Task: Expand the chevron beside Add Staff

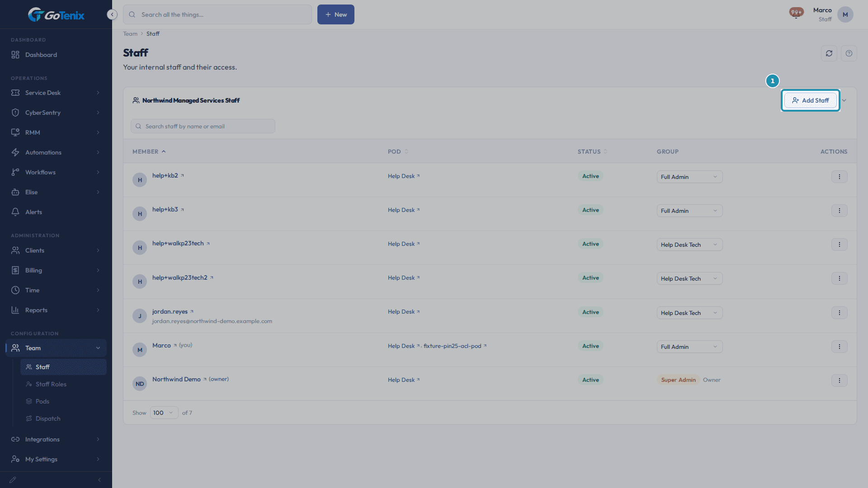Action: pyautogui.click(x=844, y=100)
